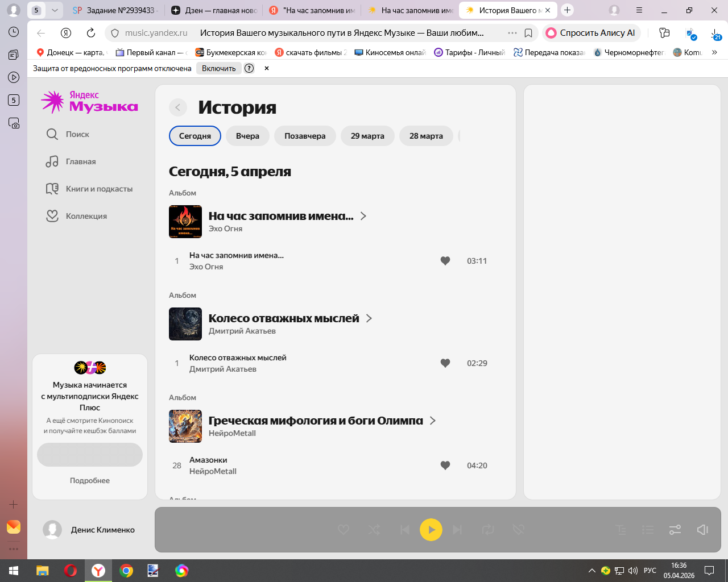Open Коллекция in the sidebar
Image resolution: width=728 pixels, height=582 pixels.
click(x=76, y=216)
